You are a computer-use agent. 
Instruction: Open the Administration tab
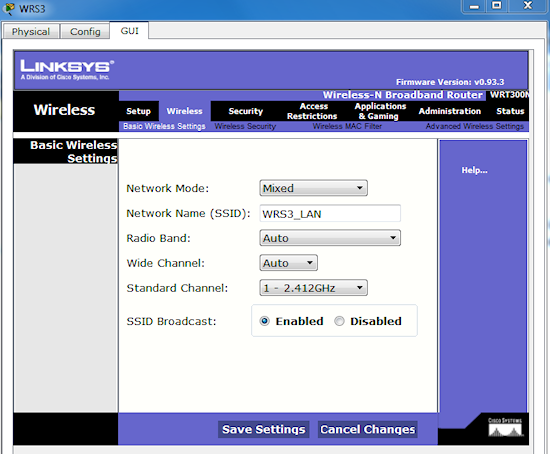(450, 111)
